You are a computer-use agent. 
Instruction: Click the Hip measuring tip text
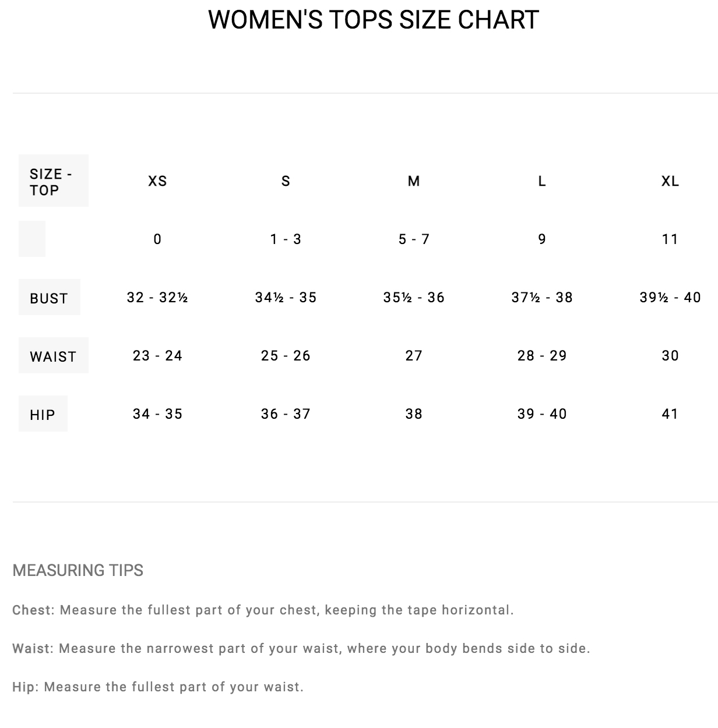click(x=158, y=687)
